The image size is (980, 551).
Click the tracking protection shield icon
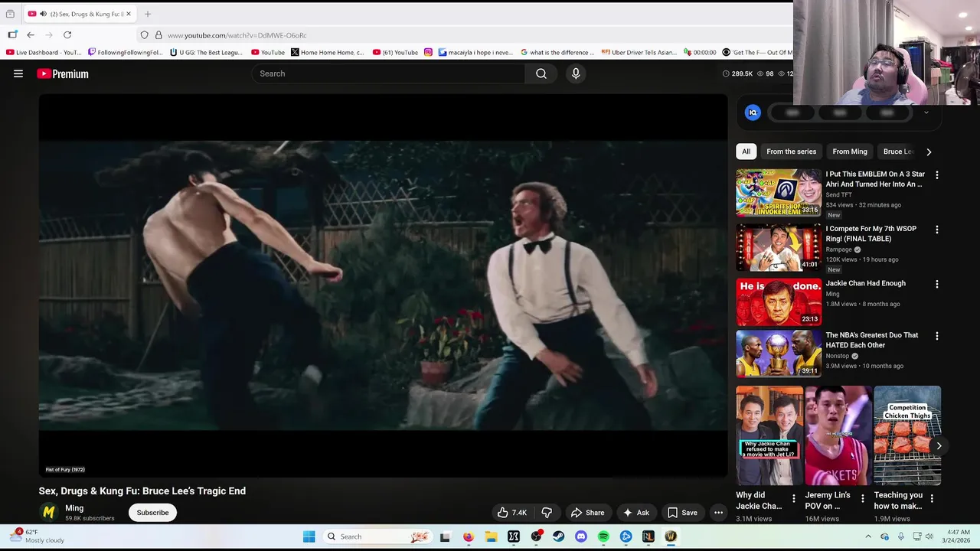click(144, 35)
